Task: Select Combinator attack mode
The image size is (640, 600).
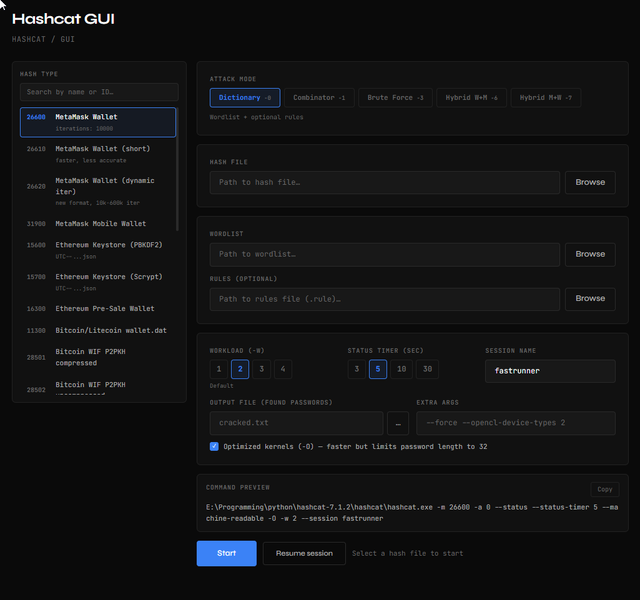Action: pos(319,98)
